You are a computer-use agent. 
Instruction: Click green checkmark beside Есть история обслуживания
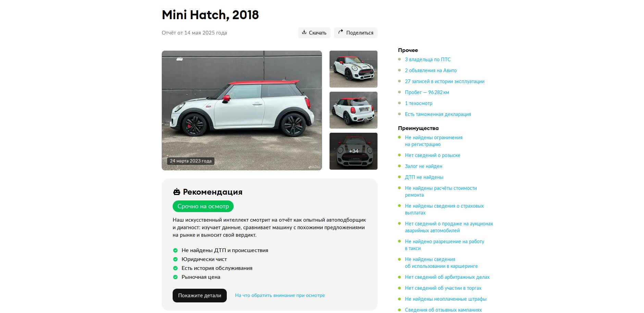(x=175, y=268)
